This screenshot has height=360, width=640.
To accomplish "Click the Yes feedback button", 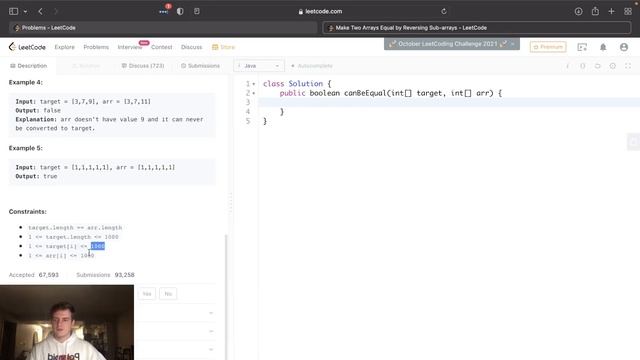I will pos(147,294).
